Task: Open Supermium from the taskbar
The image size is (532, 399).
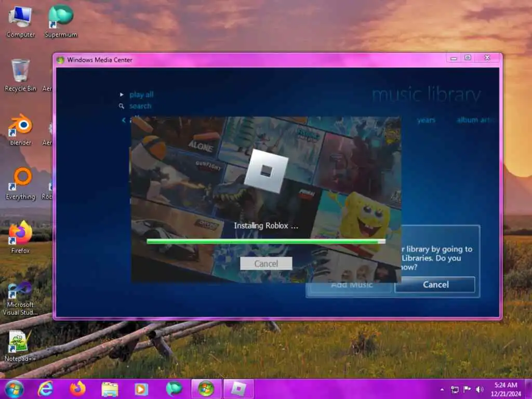Action: point(174,389)
